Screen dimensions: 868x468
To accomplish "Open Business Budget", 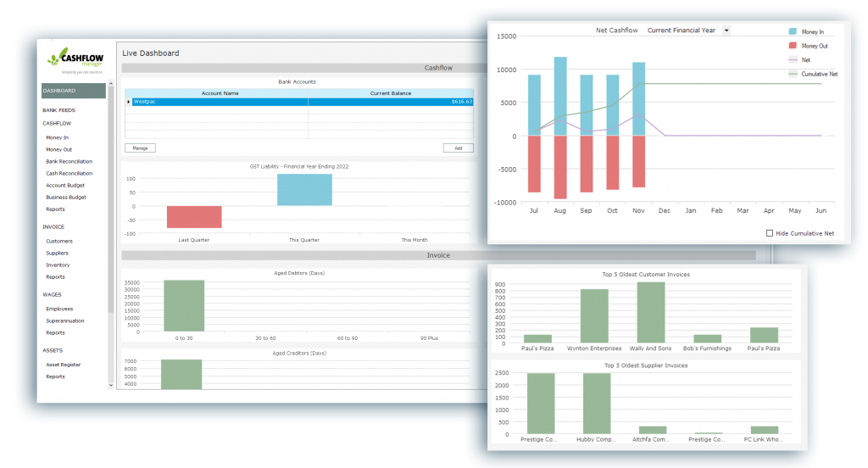I will point(66,198).
